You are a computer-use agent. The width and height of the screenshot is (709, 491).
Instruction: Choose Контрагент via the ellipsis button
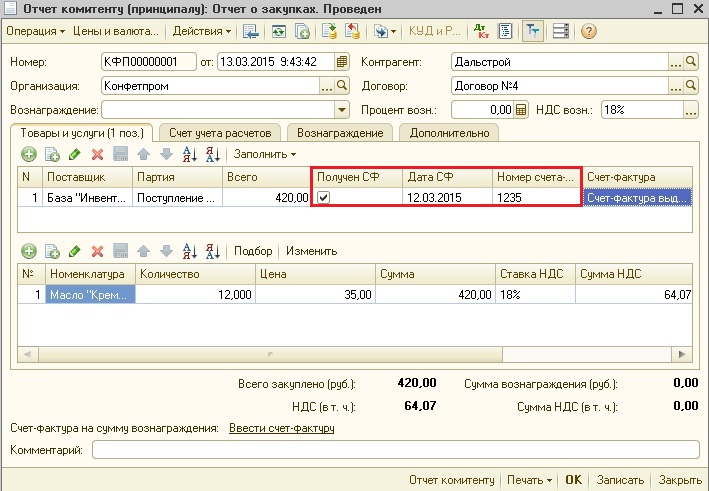pos(676,61)
